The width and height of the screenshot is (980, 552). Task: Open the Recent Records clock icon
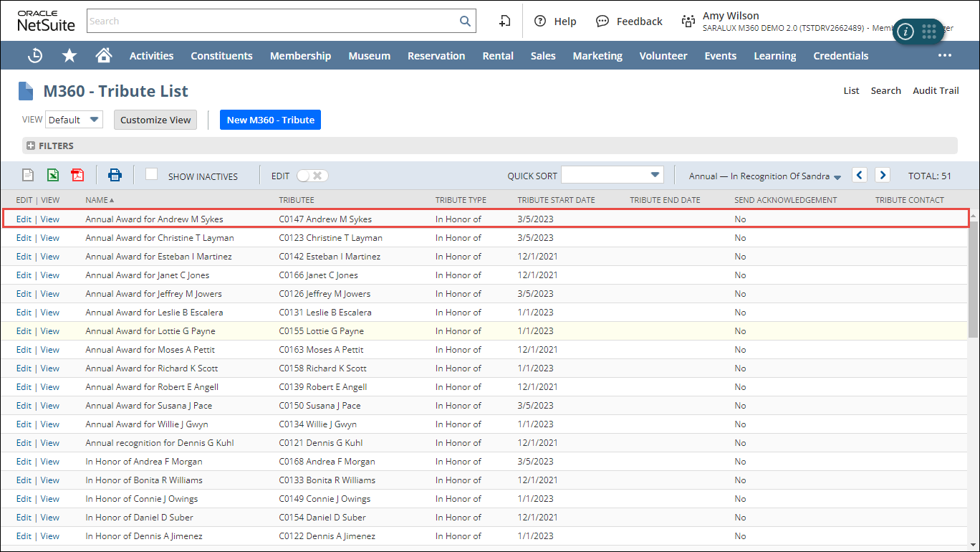[x=34, y=56]
